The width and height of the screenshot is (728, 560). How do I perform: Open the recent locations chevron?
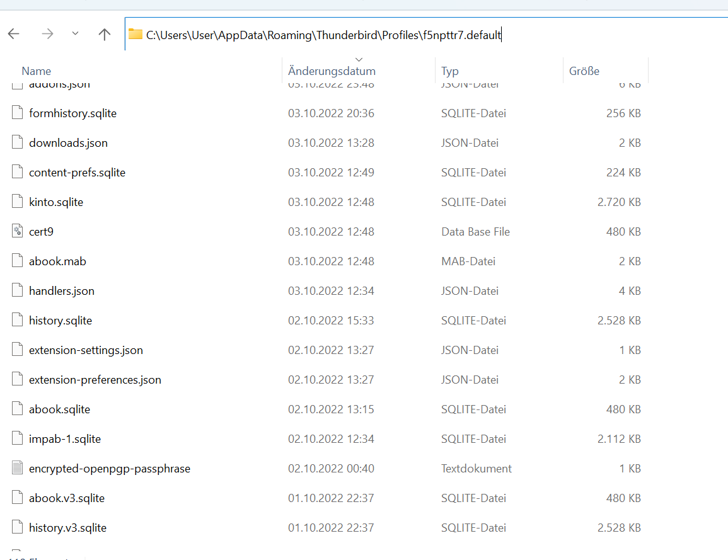click(x=75, y=33)
